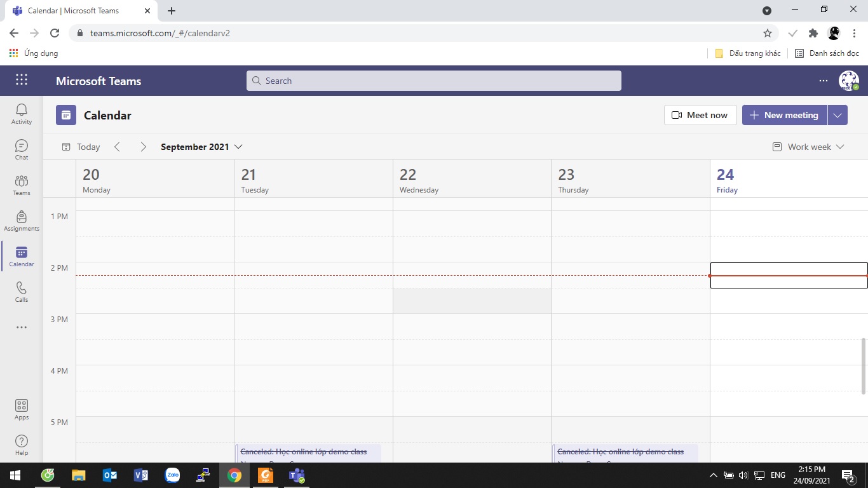Jump to Today in the calendar
This screenshot has height=488, width=868.
[81, 147]
